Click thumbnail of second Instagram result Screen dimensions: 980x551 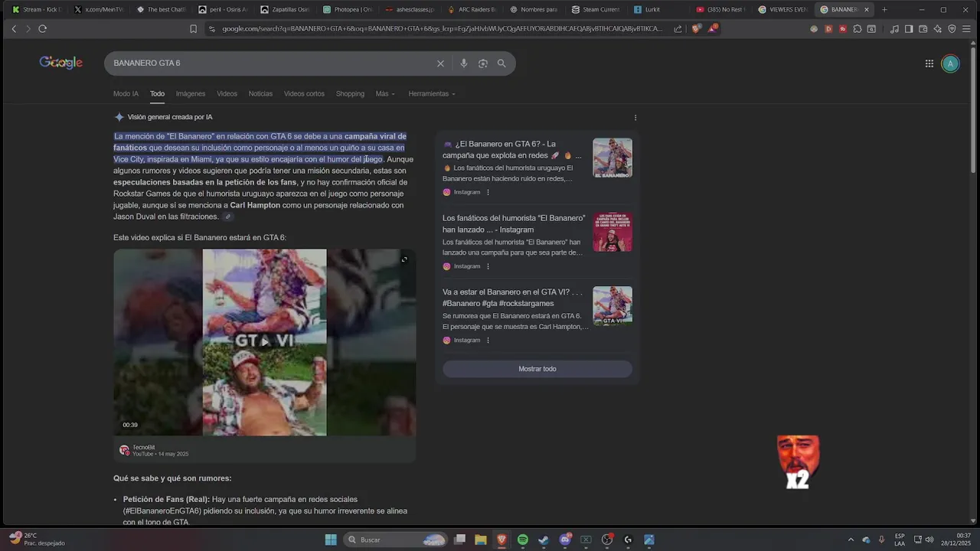click(612, 233)
